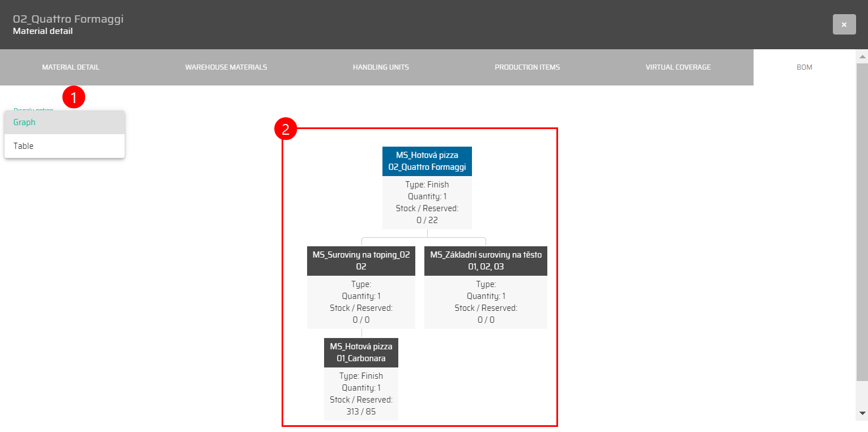
Task: Click scrollbar up arrow
Action: coord(862,57)
